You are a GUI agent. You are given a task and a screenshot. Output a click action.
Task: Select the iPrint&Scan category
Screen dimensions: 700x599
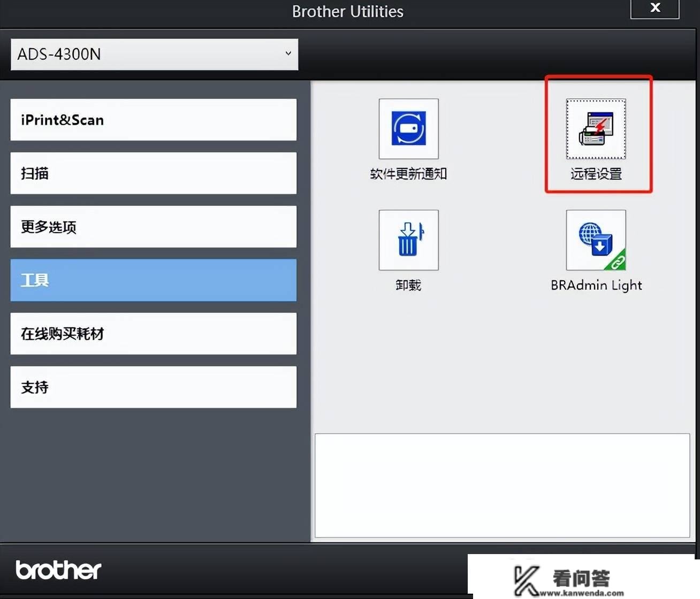[154, 120]
